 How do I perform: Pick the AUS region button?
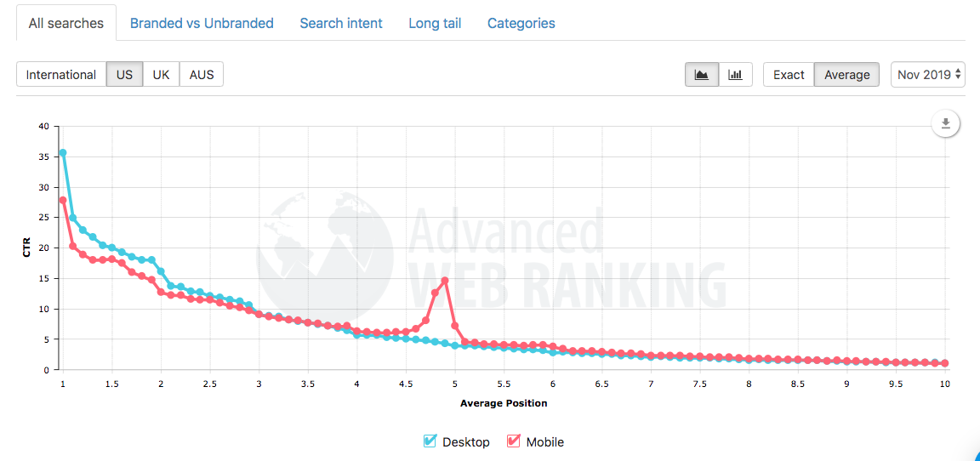[202, 75]
